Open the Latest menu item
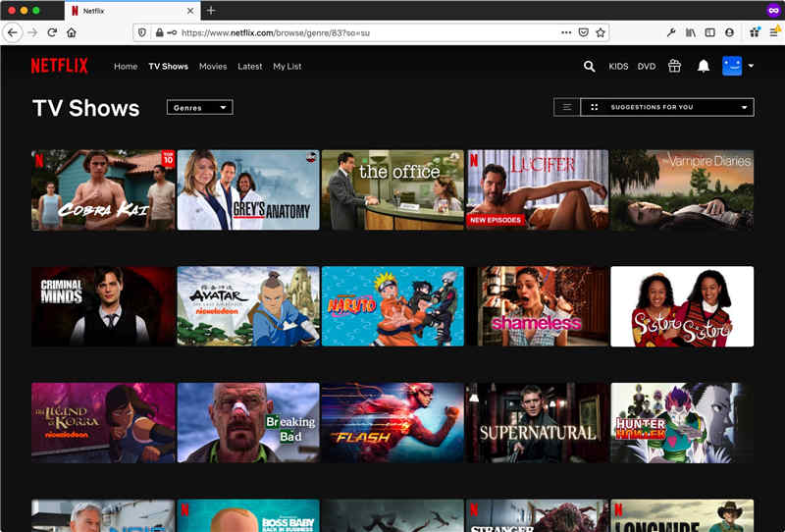 click(x=250, y=66)
